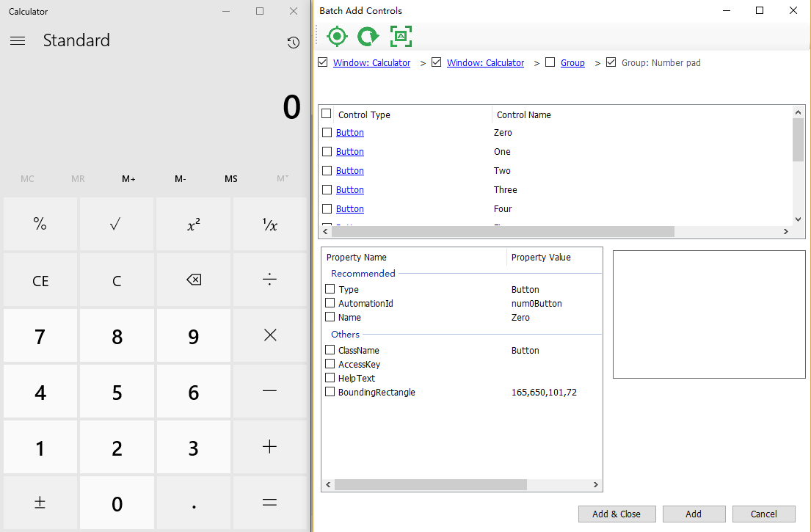The height and width of the screenshot is (532, 811).
Task: Click the x squared key in Calculator
Action: (x=194, y=224)
